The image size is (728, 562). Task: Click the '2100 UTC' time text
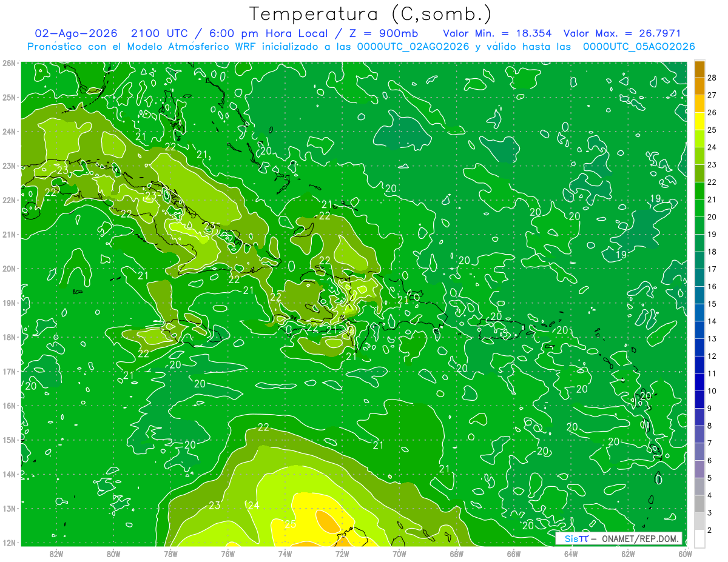(x=160, y=33)
